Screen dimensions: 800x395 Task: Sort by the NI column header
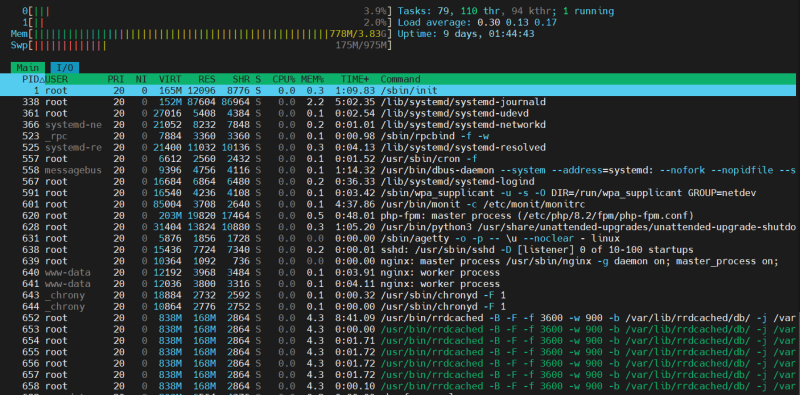coord(141,79)
